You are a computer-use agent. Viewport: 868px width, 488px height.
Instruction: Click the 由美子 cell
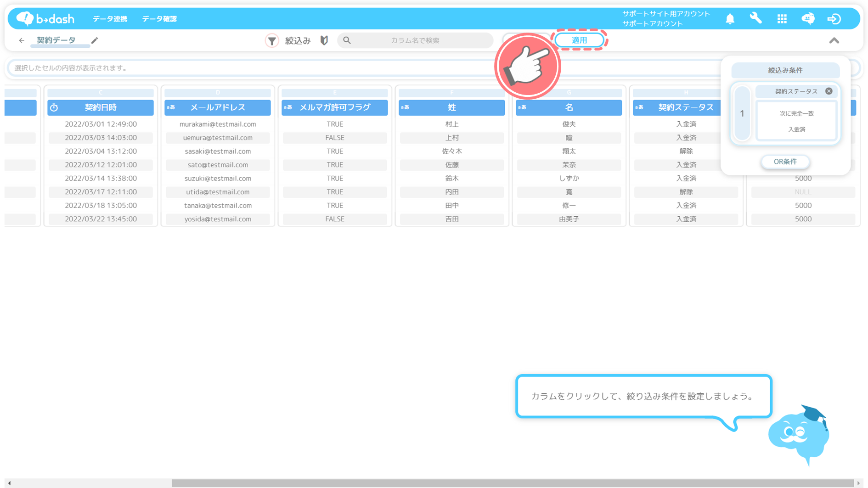[x=569, y=219]
